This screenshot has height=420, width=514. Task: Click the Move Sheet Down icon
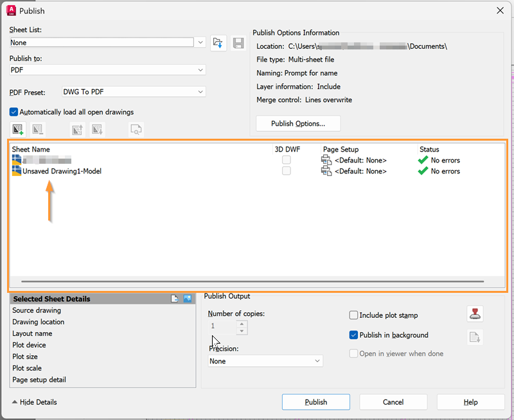tap(96, 129)
